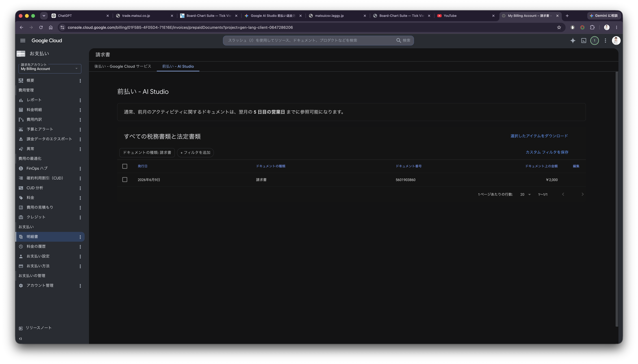This screenshot has width=638, height=364.
Task: Open the Google account avatar in console
Action: (x=616, y=41)
